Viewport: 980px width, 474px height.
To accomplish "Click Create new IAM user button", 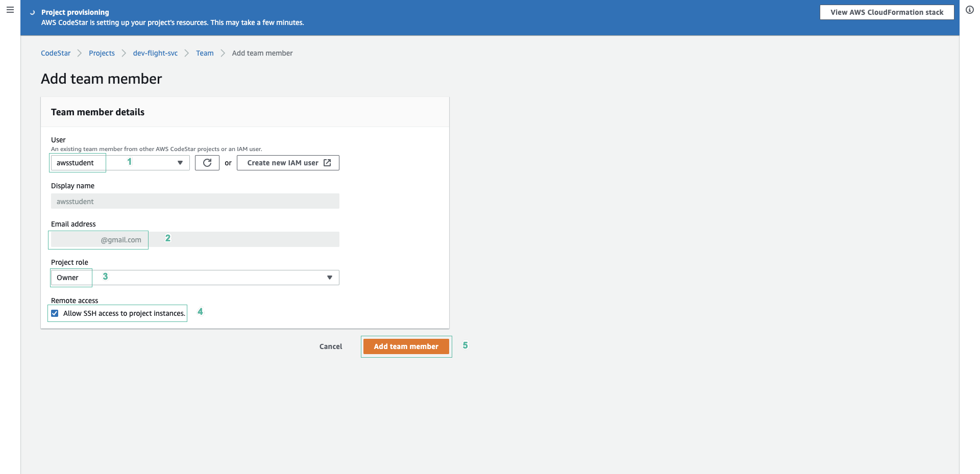I will [288, 163].
